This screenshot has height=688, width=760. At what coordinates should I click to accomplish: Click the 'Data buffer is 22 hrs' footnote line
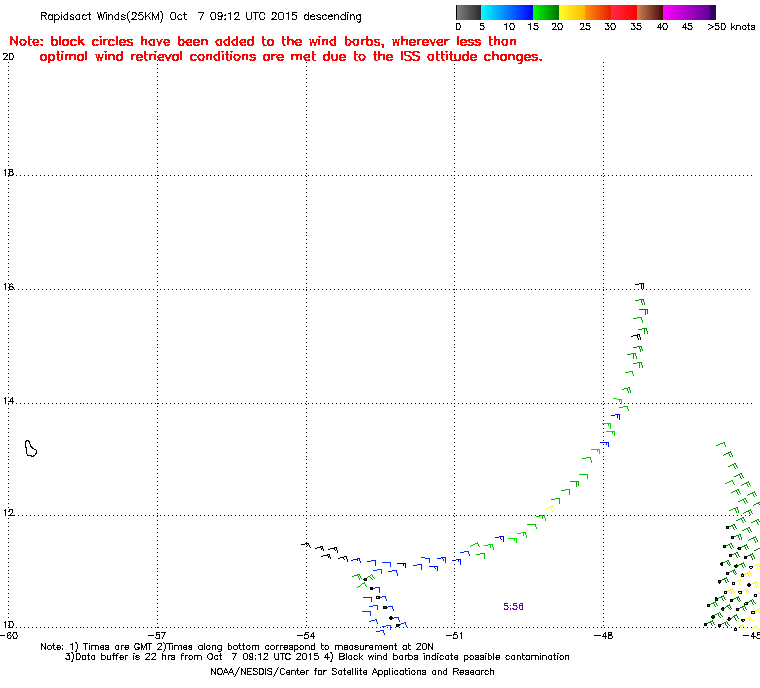[x=317, y=656]
